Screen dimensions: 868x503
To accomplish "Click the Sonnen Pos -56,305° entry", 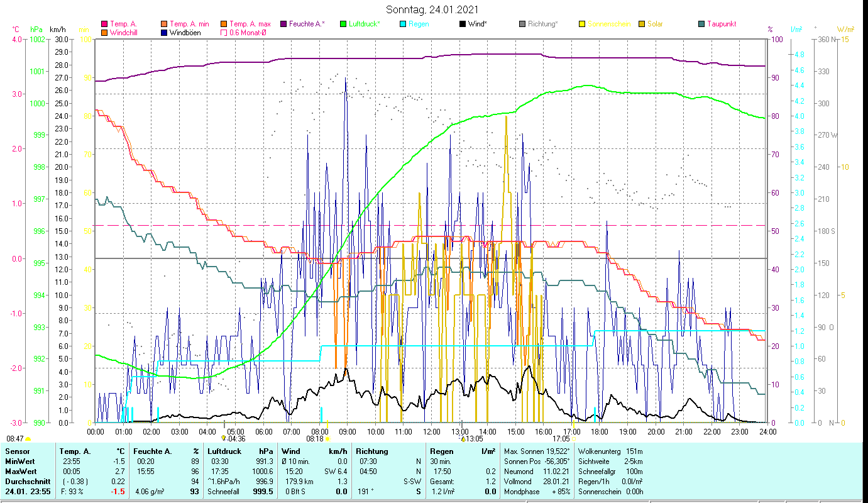I will point(537,462).
